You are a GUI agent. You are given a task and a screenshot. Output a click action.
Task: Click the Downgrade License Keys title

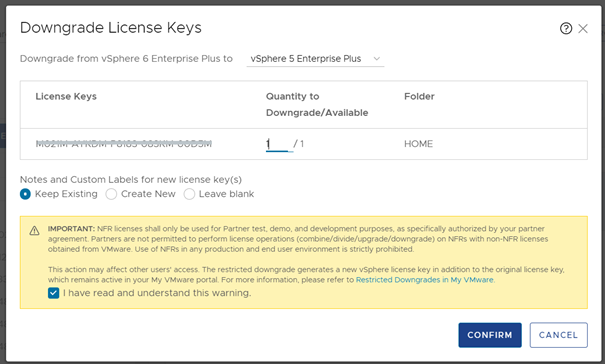pos(111,28)
